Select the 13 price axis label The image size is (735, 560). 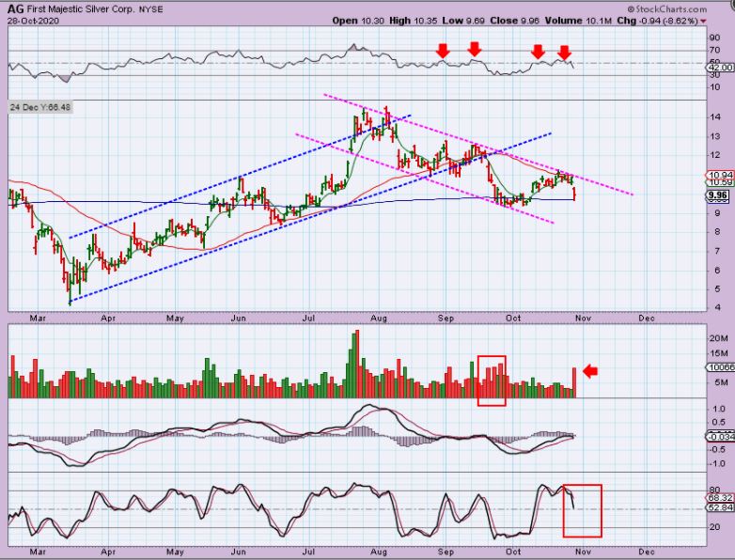click(715, 136)
